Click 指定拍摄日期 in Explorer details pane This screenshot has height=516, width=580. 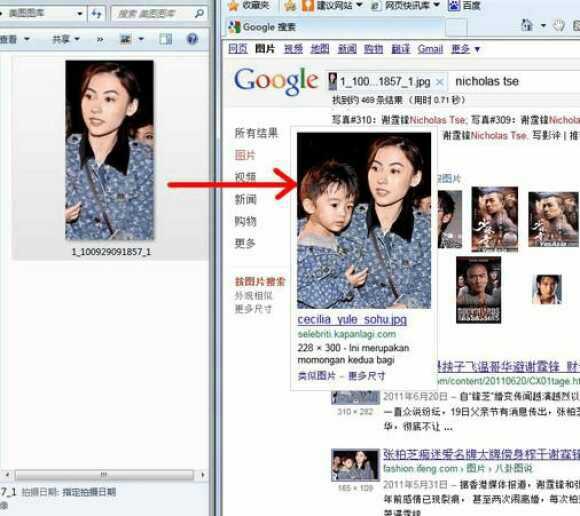tap(89, 492)
